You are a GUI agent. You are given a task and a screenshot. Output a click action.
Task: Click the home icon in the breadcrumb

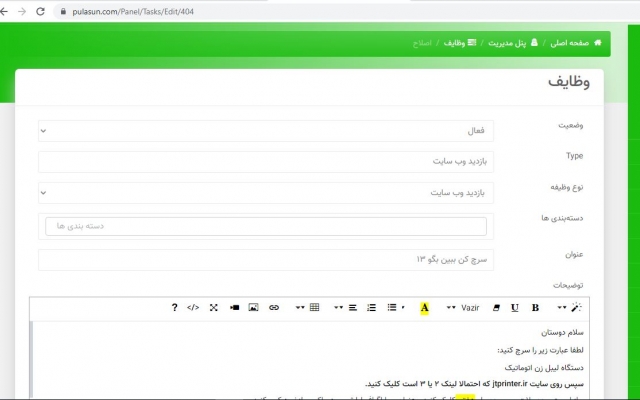(598, 42)
